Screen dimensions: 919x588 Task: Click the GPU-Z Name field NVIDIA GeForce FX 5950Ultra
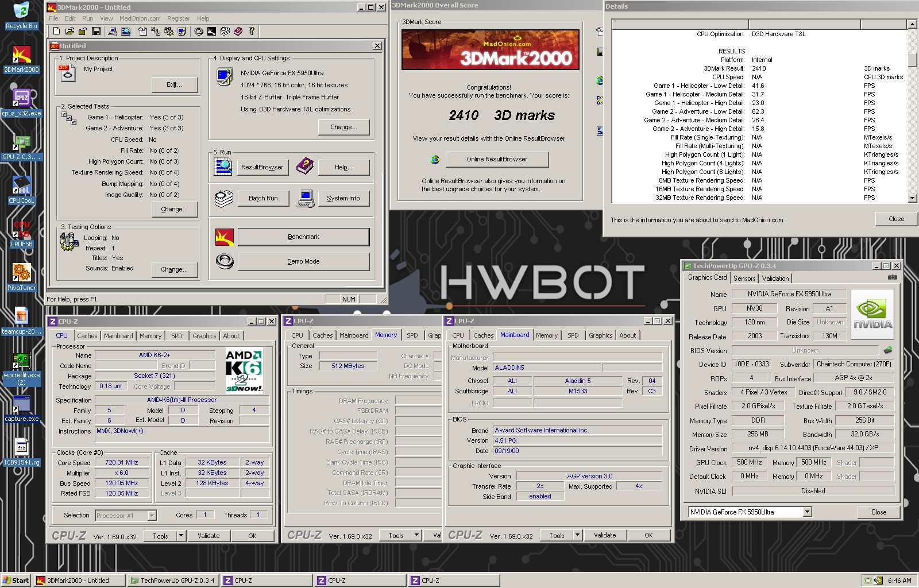click(x=789, y=294)
